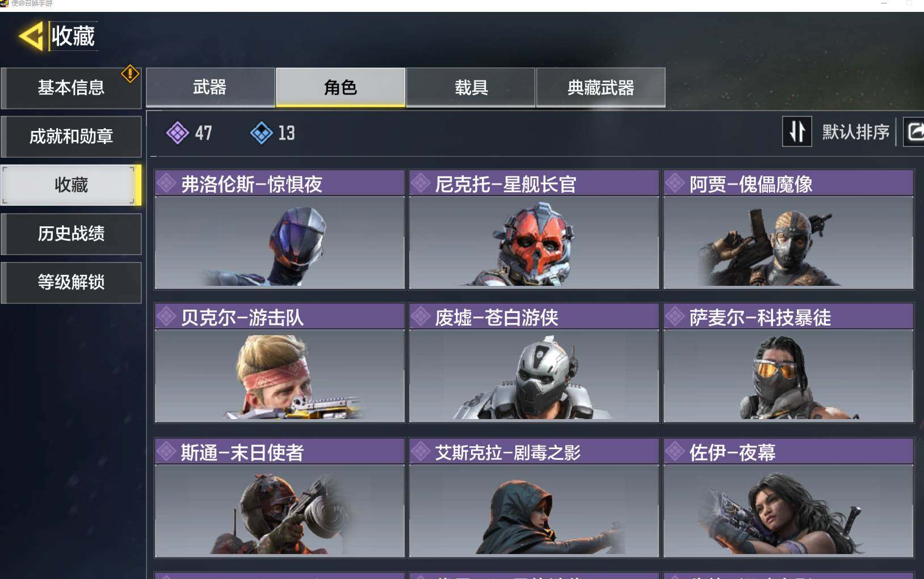
Task: Open 成就和勋章 in the sidebar
Action: coord(71,137)
